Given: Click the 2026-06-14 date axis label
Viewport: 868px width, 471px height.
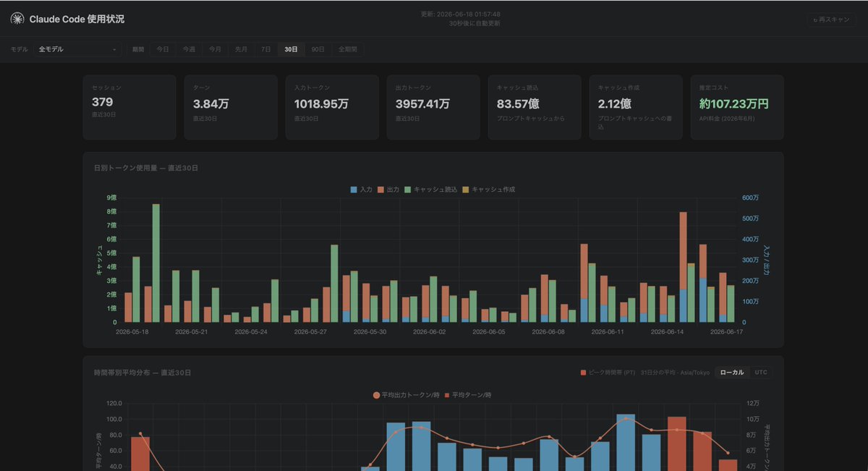Looking at the screenshot, I should (x=667, y=331).
